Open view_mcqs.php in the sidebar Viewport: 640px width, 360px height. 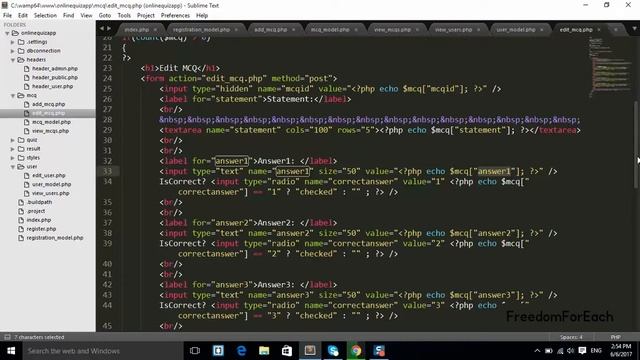click(50, 131)
